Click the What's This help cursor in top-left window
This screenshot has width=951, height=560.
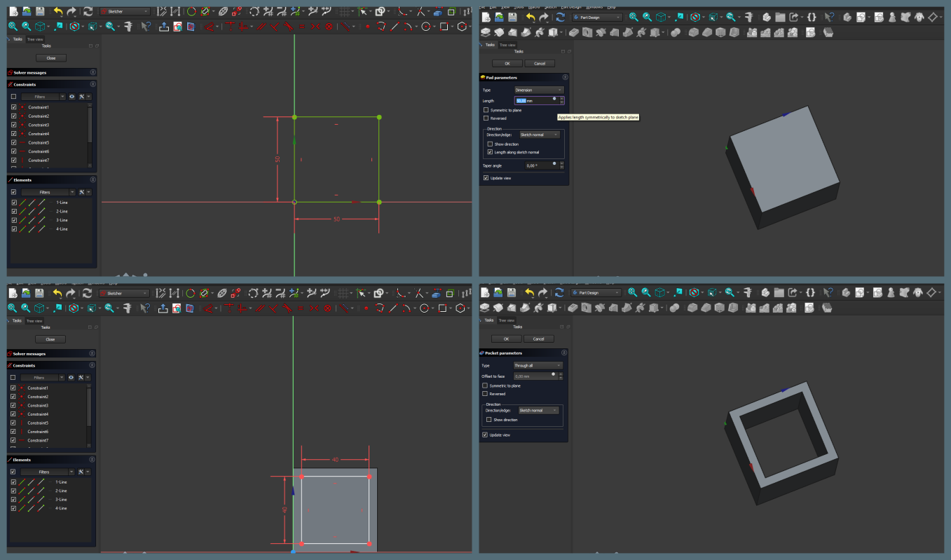coord(145,26)
